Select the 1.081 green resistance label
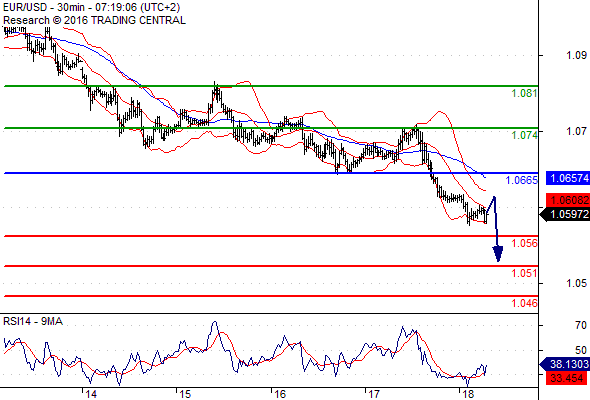This screenshot has height=400, width=590. (525, 93)
